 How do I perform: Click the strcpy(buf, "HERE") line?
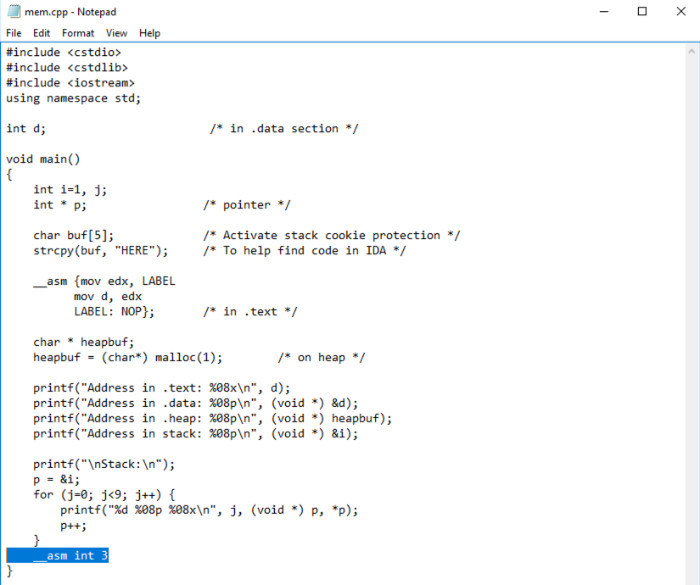point(101,250)
